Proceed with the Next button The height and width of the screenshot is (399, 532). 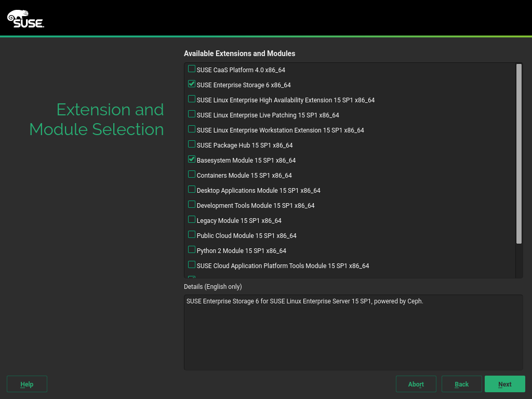point(504,384)
